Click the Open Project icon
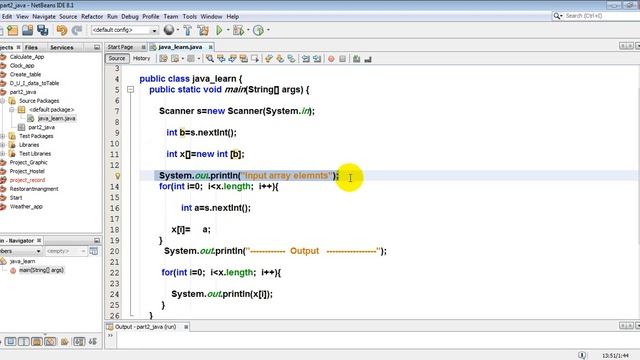 (27, 30)
